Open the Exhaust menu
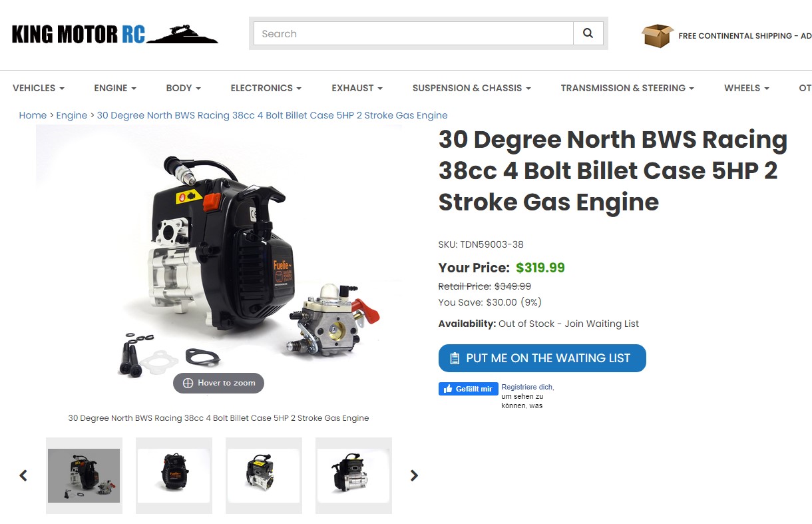 357,88
